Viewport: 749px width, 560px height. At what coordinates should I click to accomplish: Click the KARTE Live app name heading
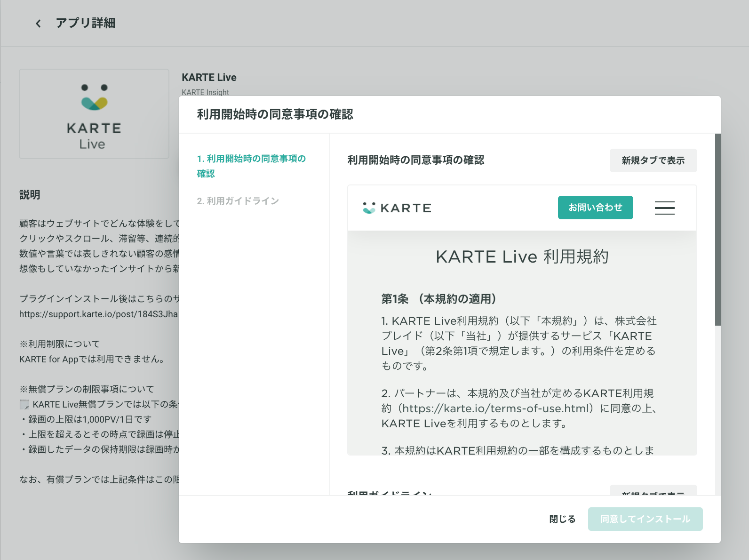tap(209, 77)
